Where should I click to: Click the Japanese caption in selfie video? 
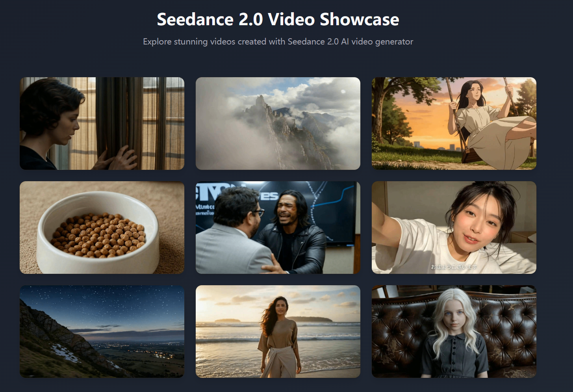tap(454, 267)
